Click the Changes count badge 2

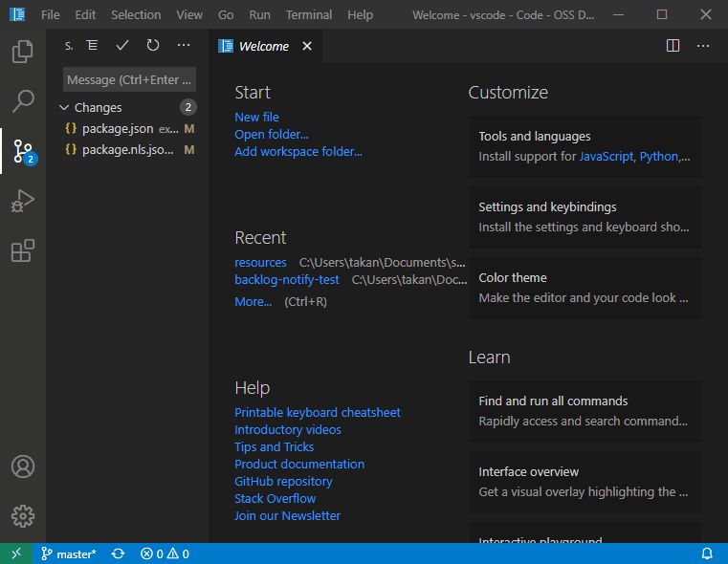[x=188, y=107]
